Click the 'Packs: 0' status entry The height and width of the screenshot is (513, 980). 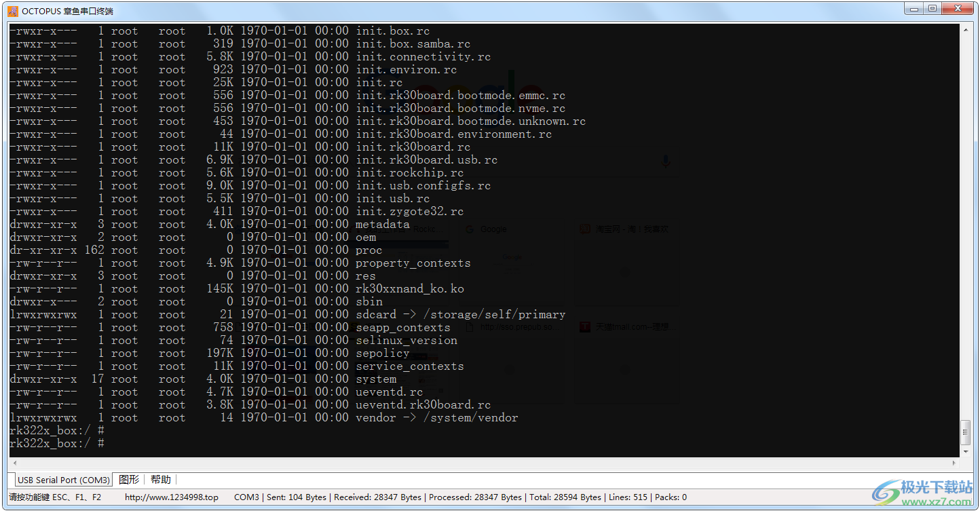click(671, 497)
